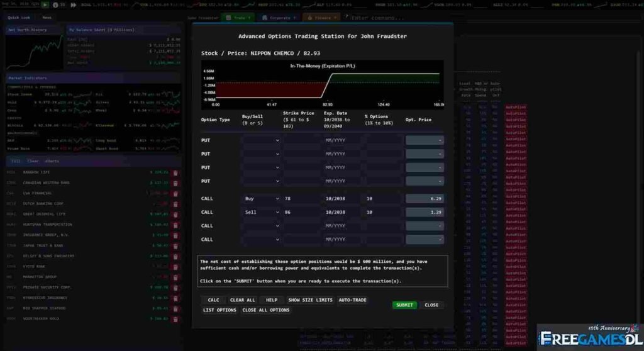
Task: Delete DUTCH BANKING CORP watchlist entry
Action: tap(175, 204)
